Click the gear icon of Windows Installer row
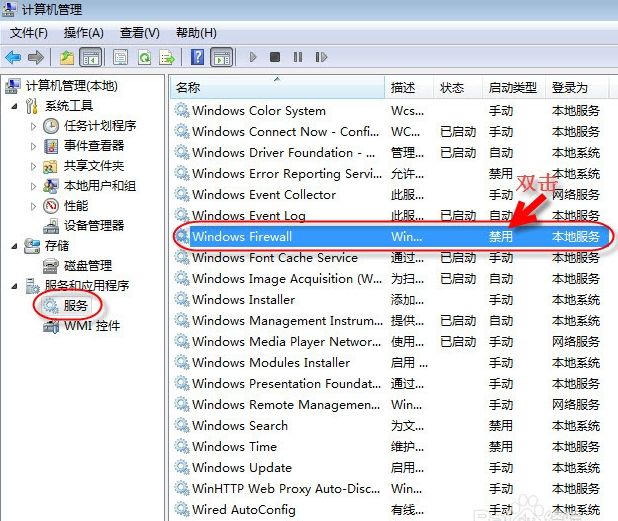Viewport: 618px width, 521px height. (182, 300)
